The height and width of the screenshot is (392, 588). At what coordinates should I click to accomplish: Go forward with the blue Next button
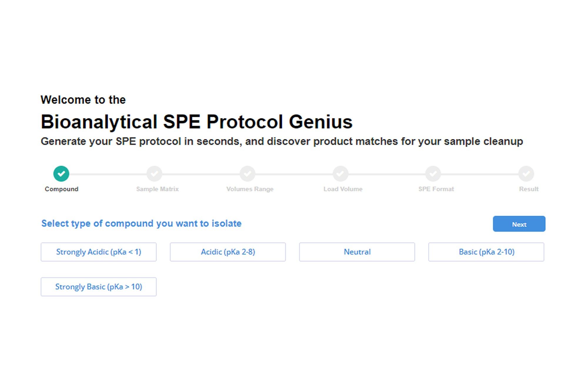coord(519,224)
